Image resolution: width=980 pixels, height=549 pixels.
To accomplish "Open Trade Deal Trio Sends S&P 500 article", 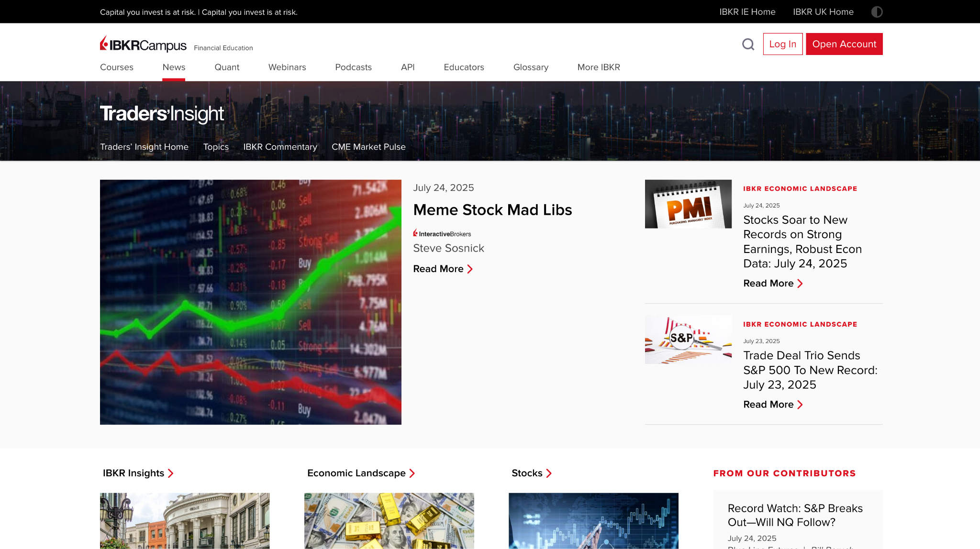I will (810, 370).
